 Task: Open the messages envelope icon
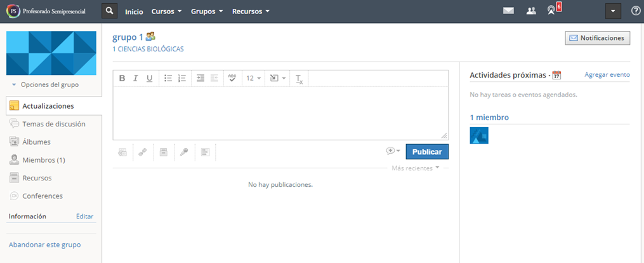click(508, 11)
